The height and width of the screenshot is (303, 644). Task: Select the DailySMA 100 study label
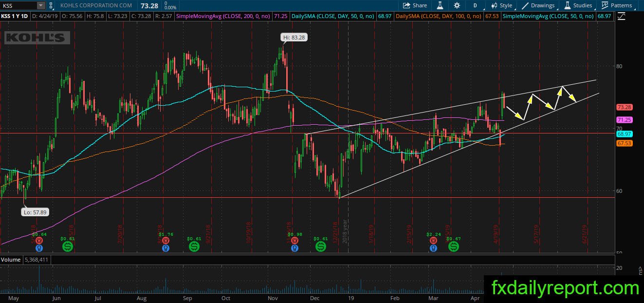click(438, 16)
